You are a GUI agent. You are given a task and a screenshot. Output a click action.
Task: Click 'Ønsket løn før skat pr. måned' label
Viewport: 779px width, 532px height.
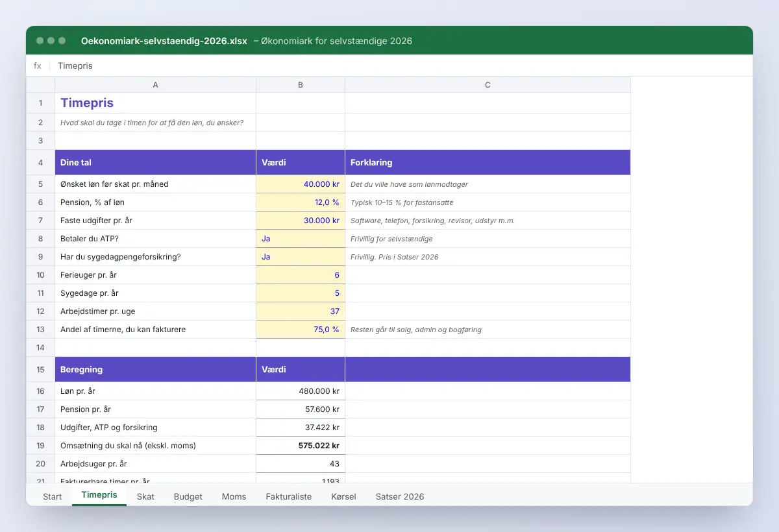114,184
